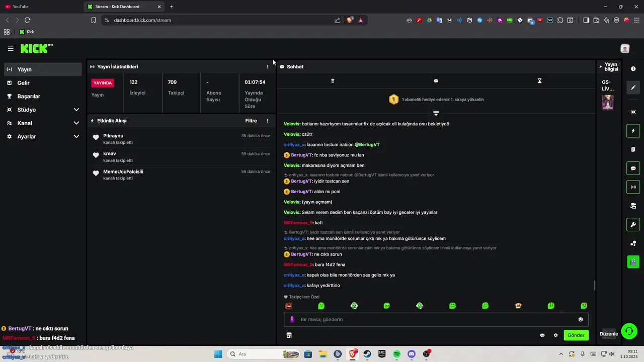Click the Gönder send button
644x362 pixels.
[x=576, y=335]
